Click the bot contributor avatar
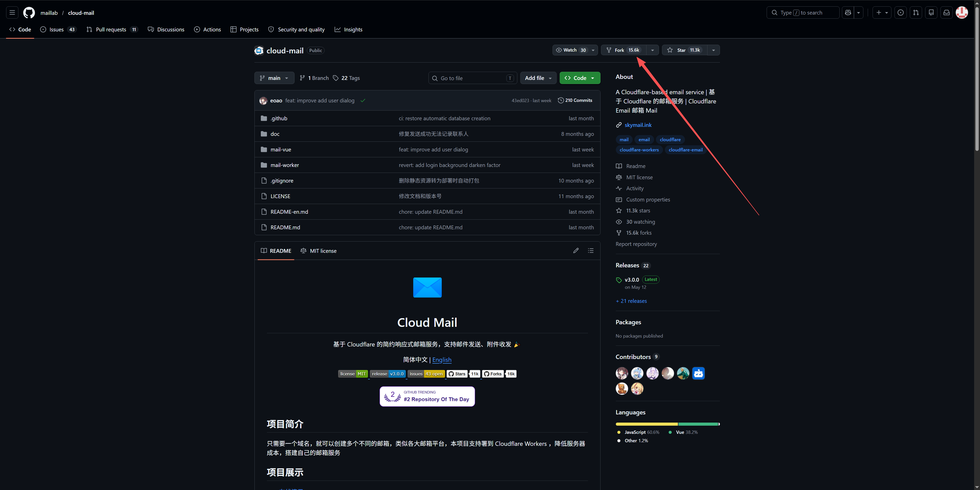The height and width of the screenshot is (490, 980). click(699, 373)
